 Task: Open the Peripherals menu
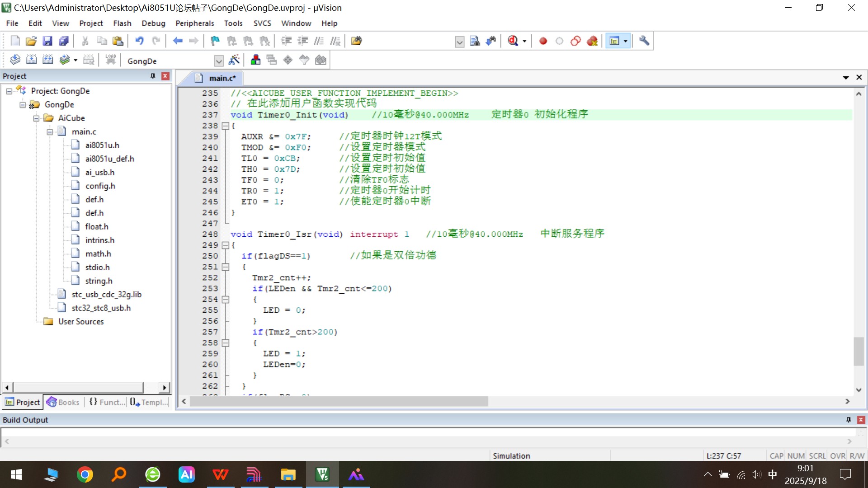(x=194, y=23)
